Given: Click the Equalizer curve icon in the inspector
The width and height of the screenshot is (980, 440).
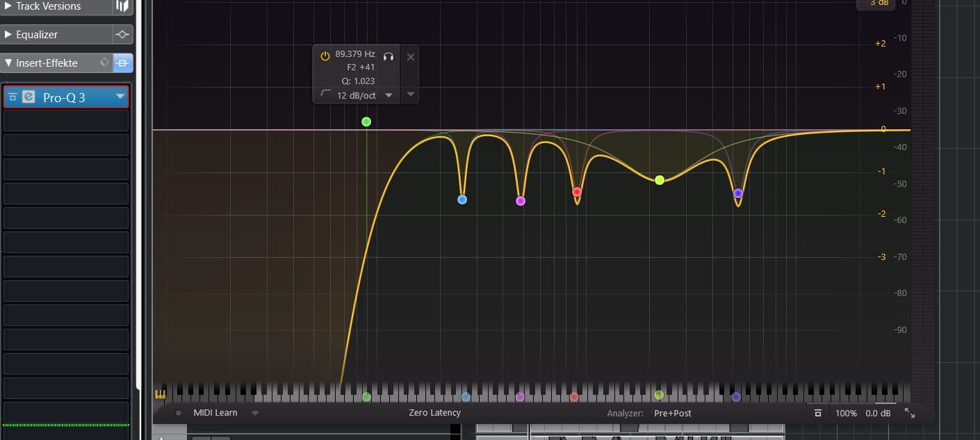Looking at the screenshot, I should tap(122, 34).
